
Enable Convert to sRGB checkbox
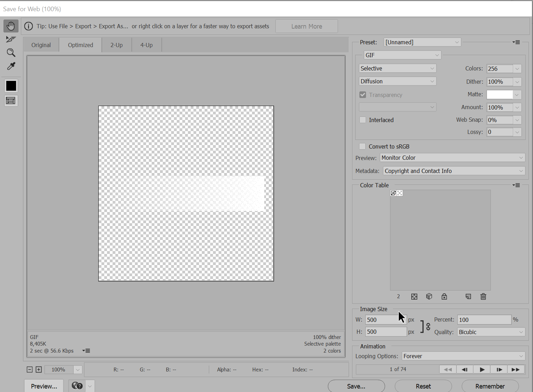(x=363, y=146)
